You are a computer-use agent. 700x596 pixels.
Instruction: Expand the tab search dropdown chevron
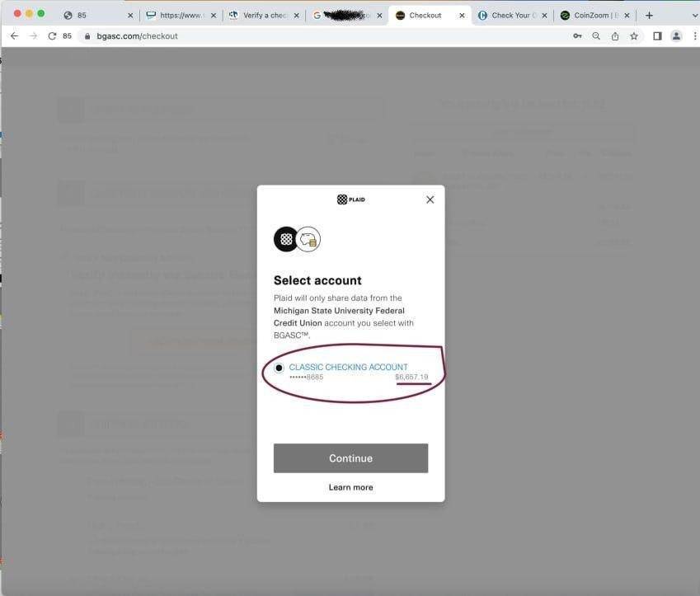(x=694, y=16)
